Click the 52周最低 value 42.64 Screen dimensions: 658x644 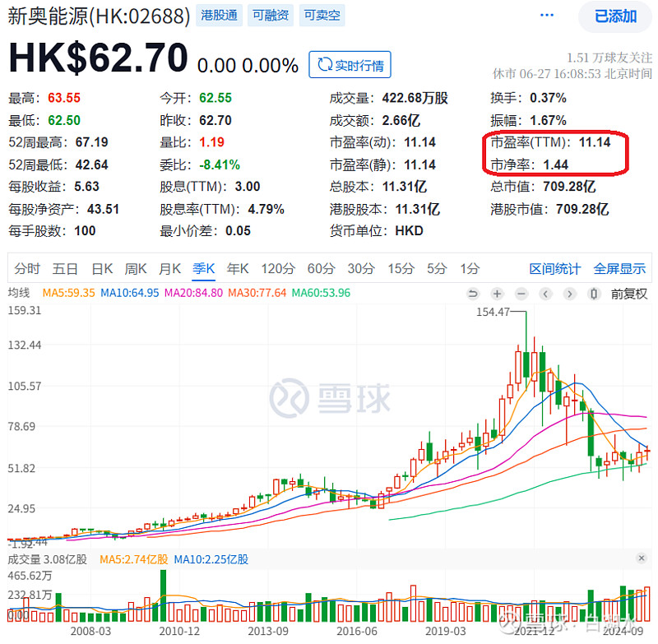point(91,164)
